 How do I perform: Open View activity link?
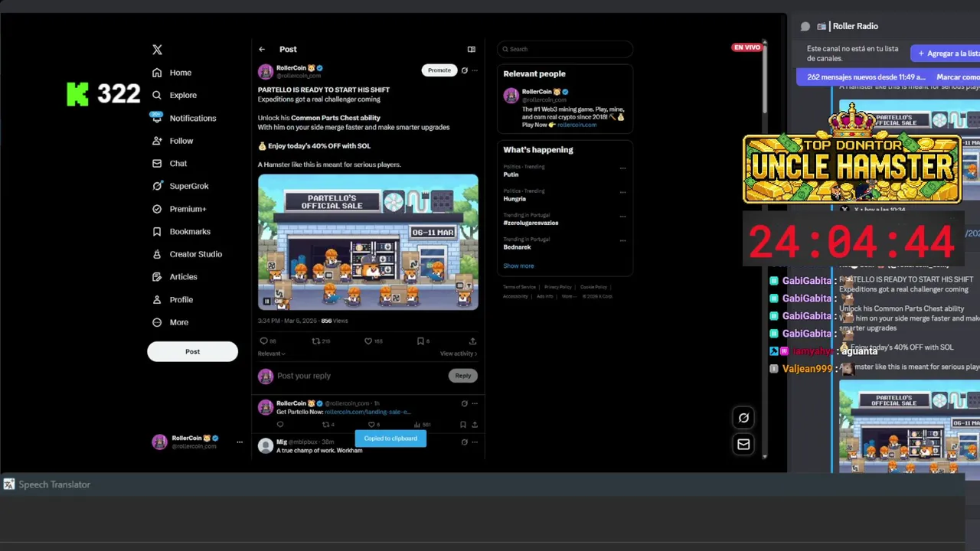pyautogui.click(x=459, y=354)
